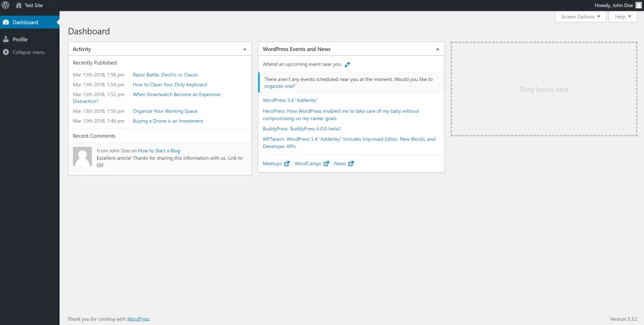Visit the Test Site link in admin bar

click(30, 5)
